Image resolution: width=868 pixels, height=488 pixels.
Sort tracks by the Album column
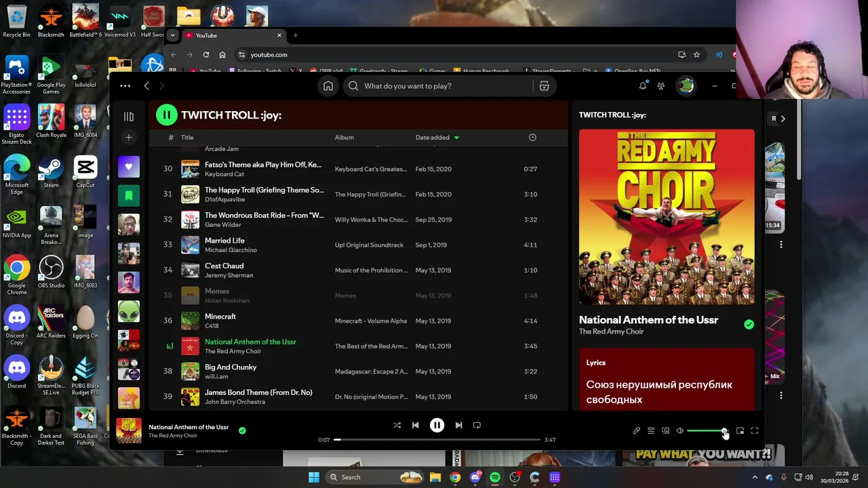click(344, 138)
